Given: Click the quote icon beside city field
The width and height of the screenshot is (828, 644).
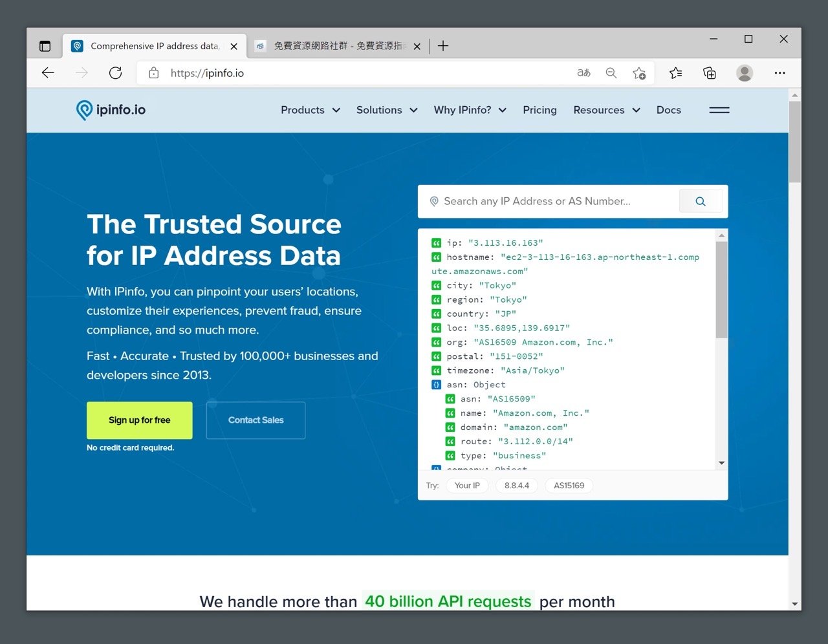Looking at the screenshot, I should [436, 286].
